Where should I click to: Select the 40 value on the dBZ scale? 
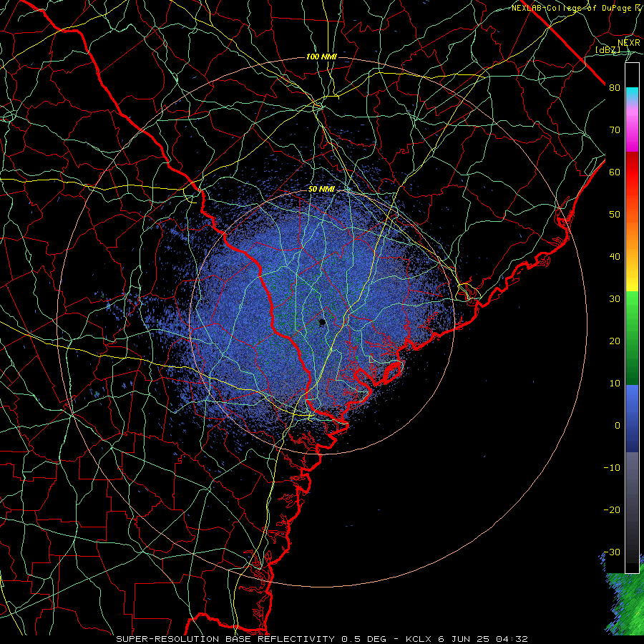(615, 257)
